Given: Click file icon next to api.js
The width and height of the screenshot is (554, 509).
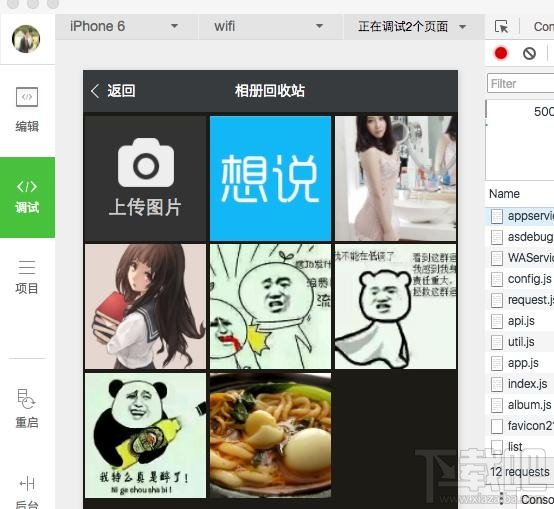Looking at the screenshot, I should point(497,321).
